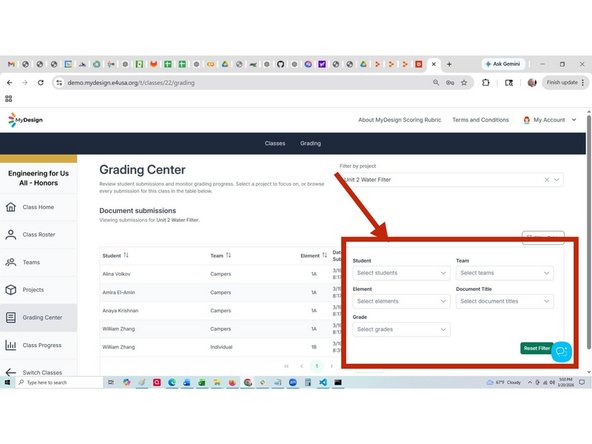Open Class Roster in the sidebar
Screen dimensions: 592x444
(38, 234)
